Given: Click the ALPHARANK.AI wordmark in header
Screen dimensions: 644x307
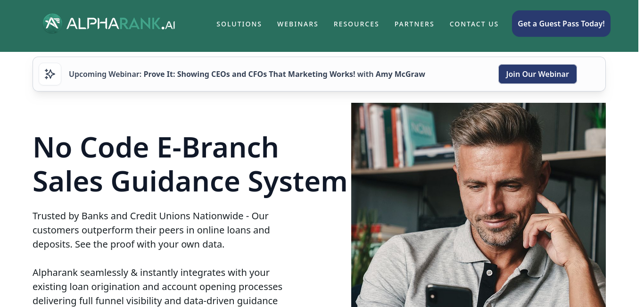Looking at the screenshot, I should pos(121,24).
